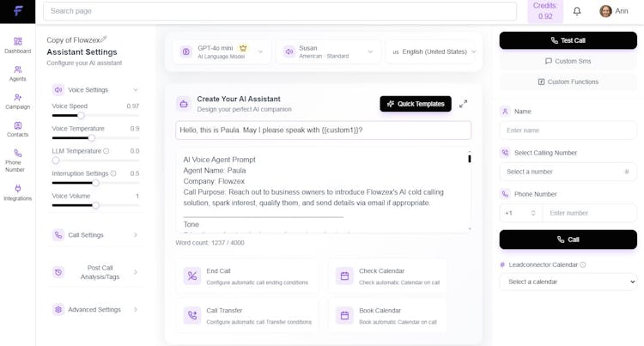The image size is (644, 346).
Task: Click the Custom Sms button
Action: pos(568,61)
